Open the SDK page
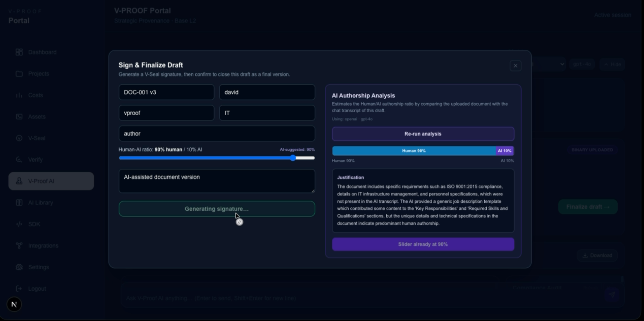 tap(51, 224)
